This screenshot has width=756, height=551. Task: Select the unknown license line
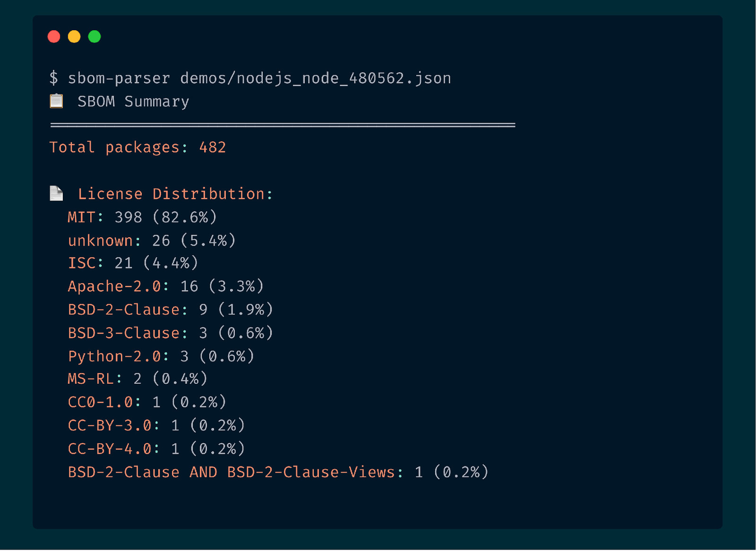[152, 241]
